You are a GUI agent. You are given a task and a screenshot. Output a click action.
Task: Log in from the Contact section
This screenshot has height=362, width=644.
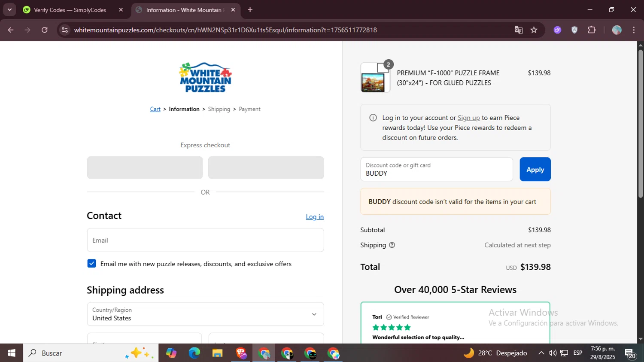click(315, 217)
